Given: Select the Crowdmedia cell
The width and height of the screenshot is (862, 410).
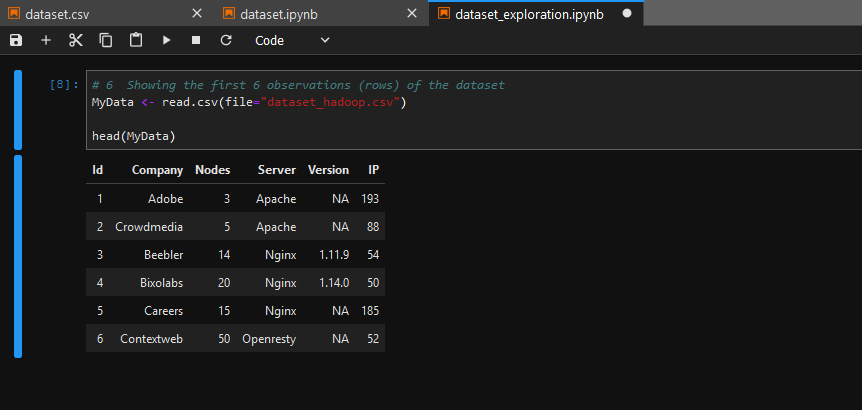Looking at the screenshot, I should click(x=149, y=227).
